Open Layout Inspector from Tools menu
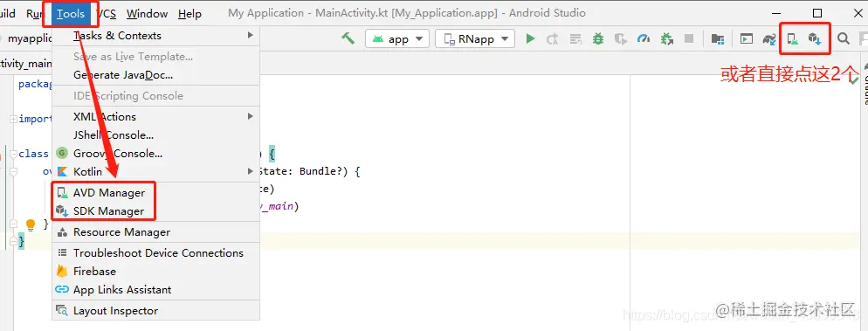868x331 pixels. tap(156, 311)
